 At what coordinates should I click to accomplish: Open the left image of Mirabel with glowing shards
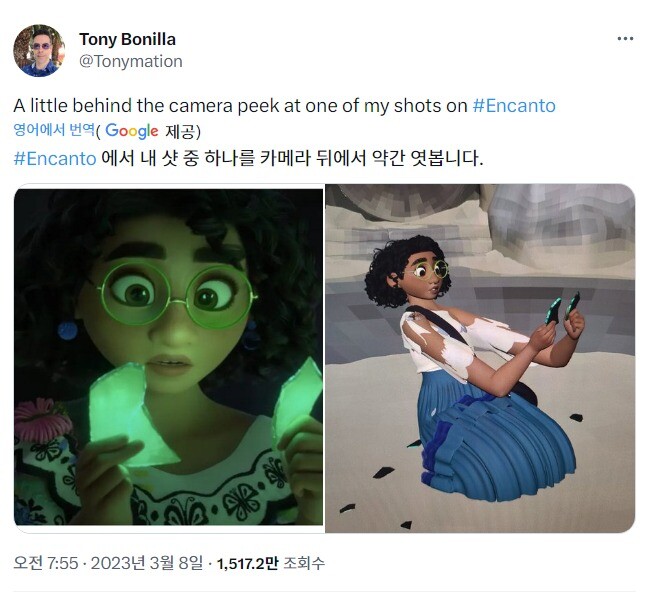(168, 357)
